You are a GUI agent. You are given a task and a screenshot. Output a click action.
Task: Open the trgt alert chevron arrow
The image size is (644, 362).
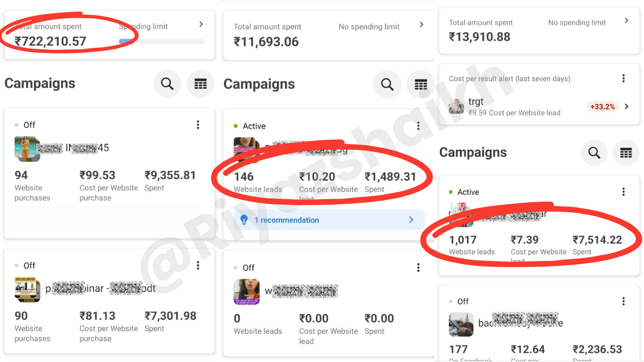point(626,107)
